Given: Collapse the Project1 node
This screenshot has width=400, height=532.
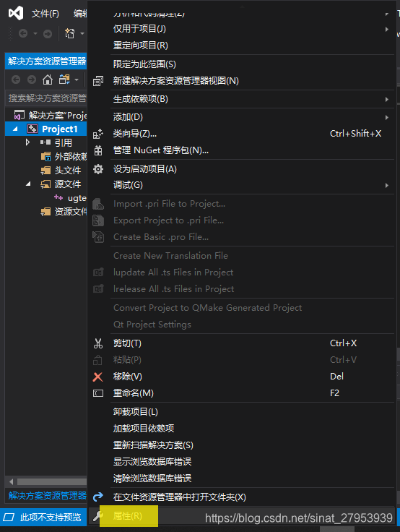Looking at the screenshot, I should (x=15, y=129).
